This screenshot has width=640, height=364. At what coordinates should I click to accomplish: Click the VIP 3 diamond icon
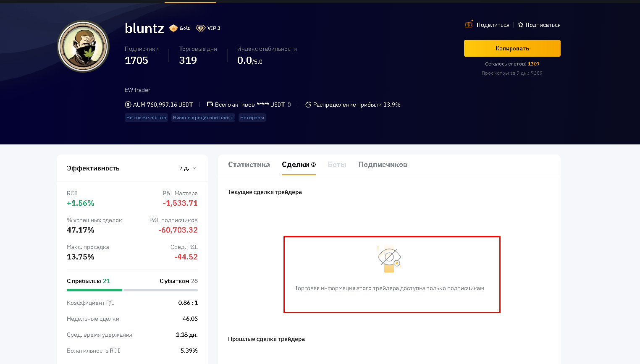click(200, 28)
